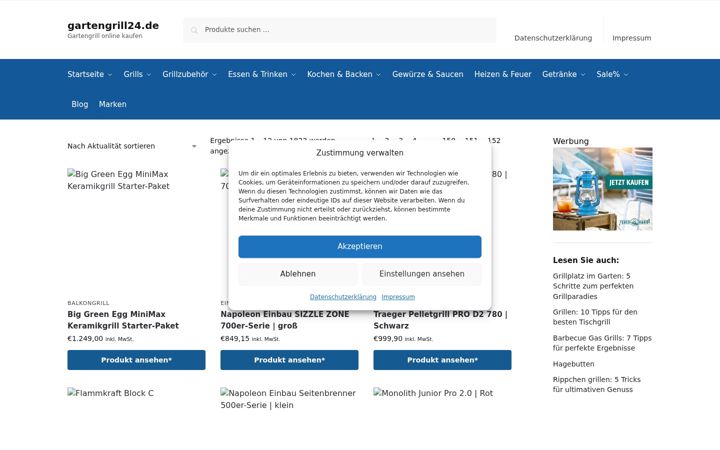Screen dimensions: 720x450
Task: Expand Essen & Trinken chevron
Action: click(x=293, y=74)
